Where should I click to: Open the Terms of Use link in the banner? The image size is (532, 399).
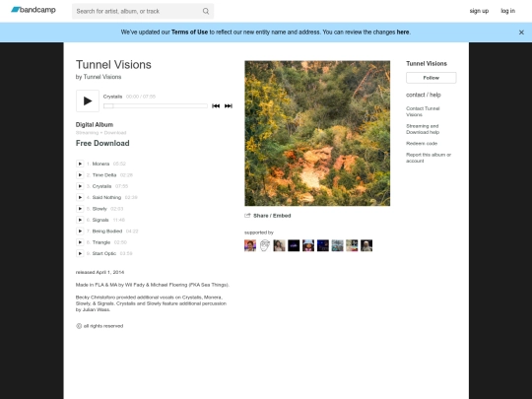point(189,33)
